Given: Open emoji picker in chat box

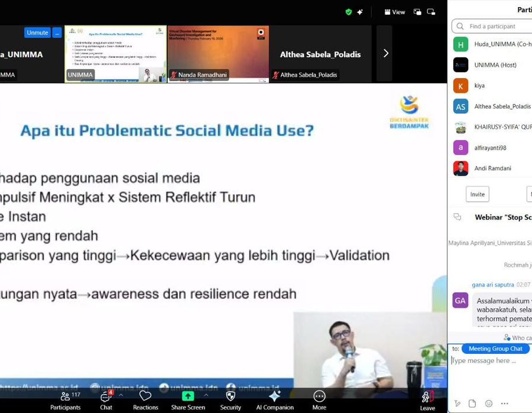Looking at the screenshot, I should 488,404.
